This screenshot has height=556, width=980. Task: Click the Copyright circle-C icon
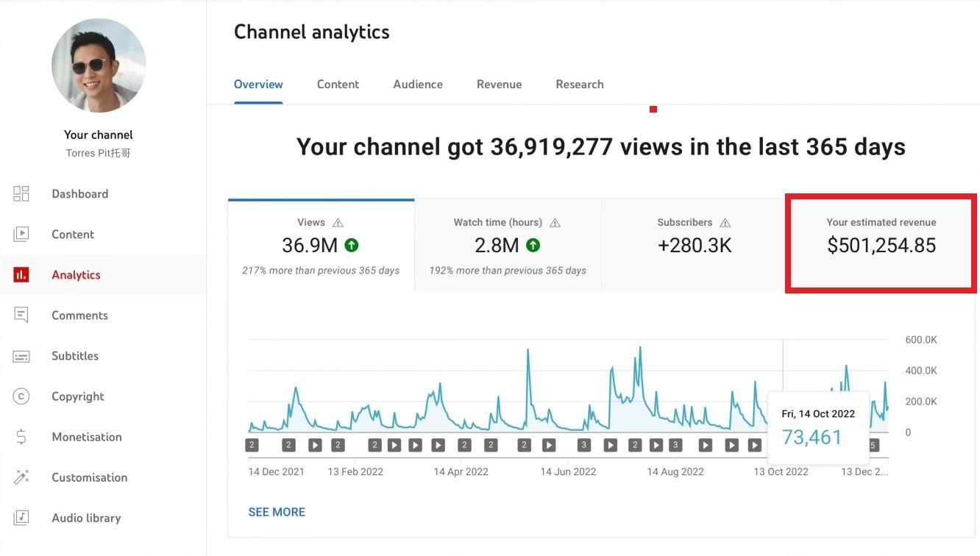[x=21, y=396]
